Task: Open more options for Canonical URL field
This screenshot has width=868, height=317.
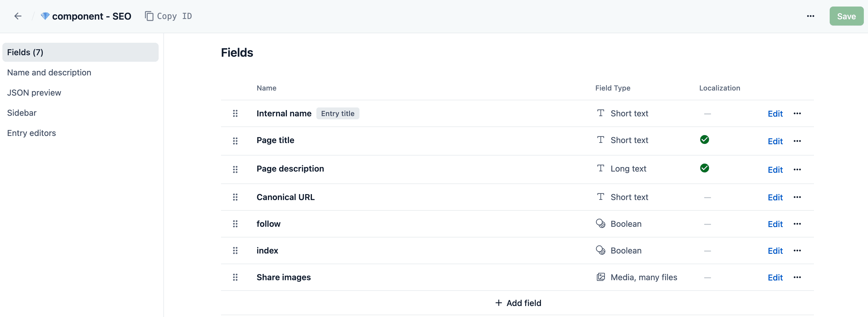Action: coord(797,197)
